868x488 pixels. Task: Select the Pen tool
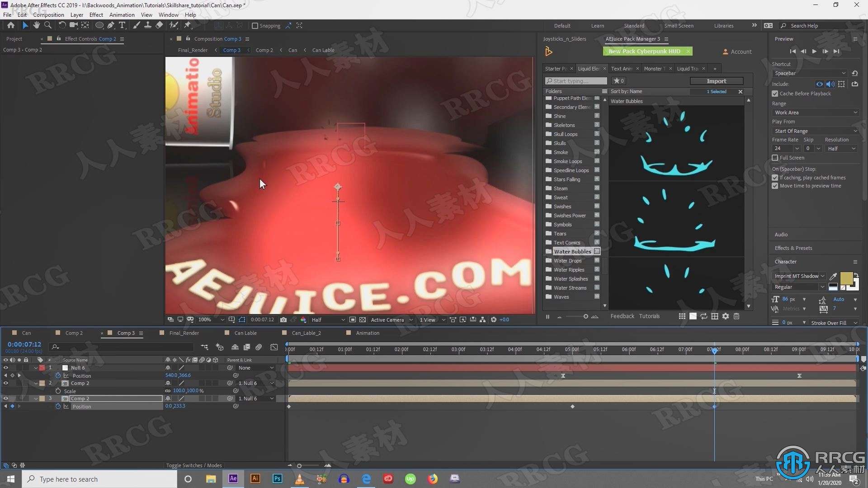(111, 25)
